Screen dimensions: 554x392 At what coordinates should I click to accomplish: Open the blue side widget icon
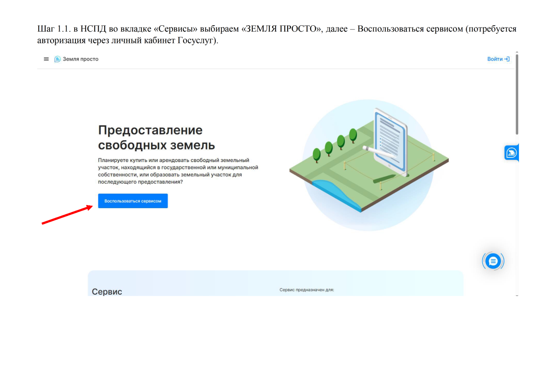click(511, 153)
